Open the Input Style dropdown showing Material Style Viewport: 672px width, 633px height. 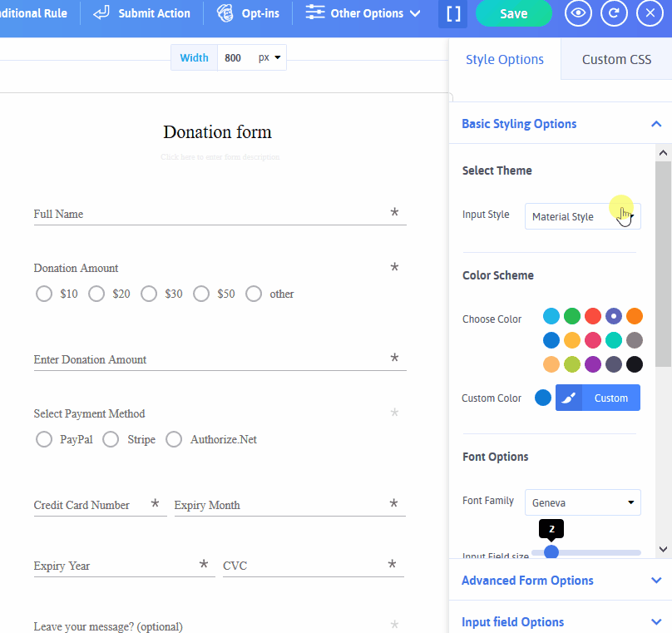pos(582,215)
